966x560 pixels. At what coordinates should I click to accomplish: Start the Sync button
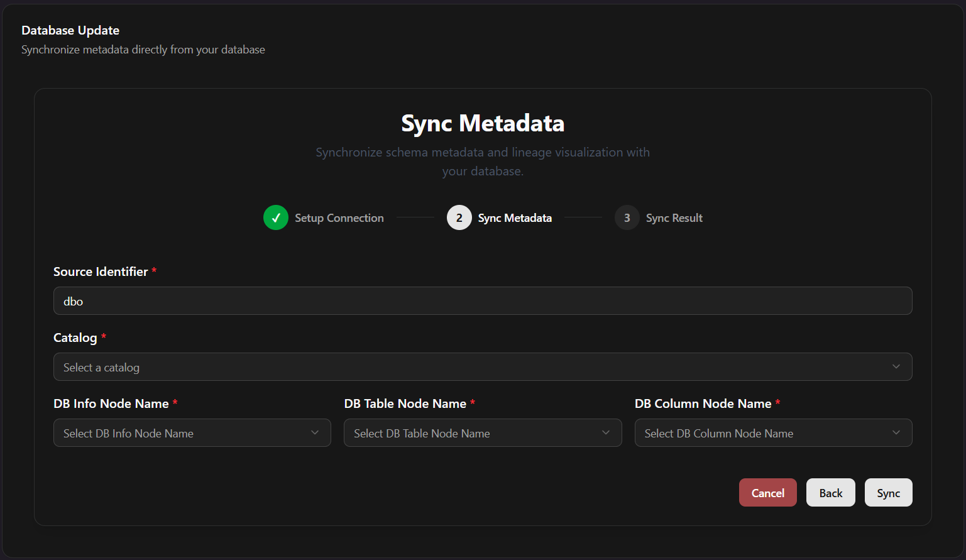[889, 493]
